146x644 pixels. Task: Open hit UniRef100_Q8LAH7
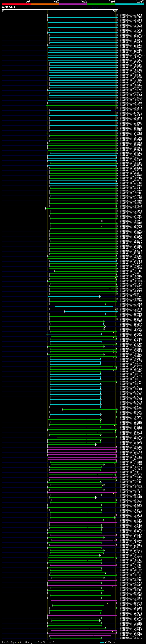pyautogui.click(x=131, y=17)
